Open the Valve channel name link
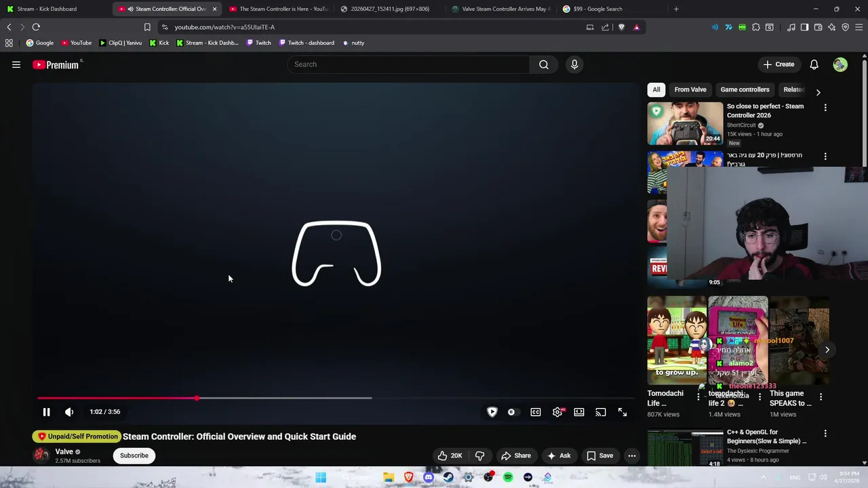 64,451
